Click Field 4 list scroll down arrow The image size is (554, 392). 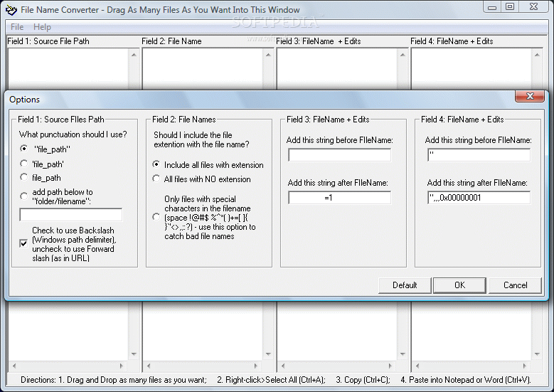coord(537,354)
